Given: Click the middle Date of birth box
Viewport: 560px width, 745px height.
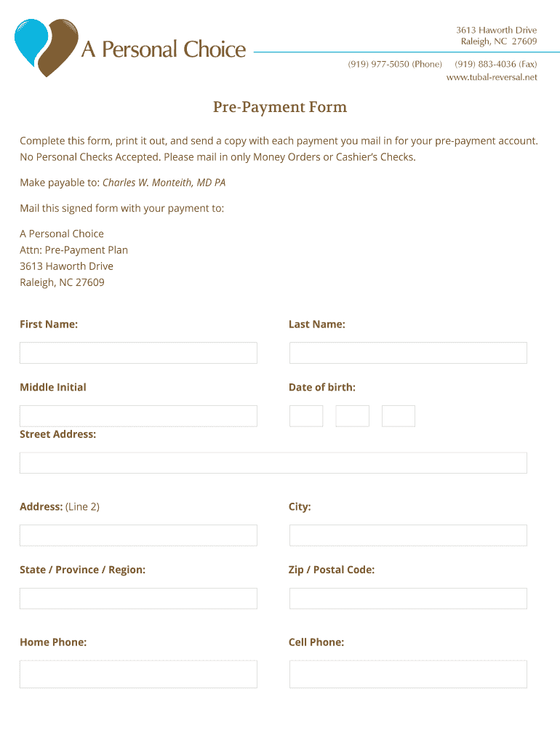Looking at the screenshot, I should 352,416.
